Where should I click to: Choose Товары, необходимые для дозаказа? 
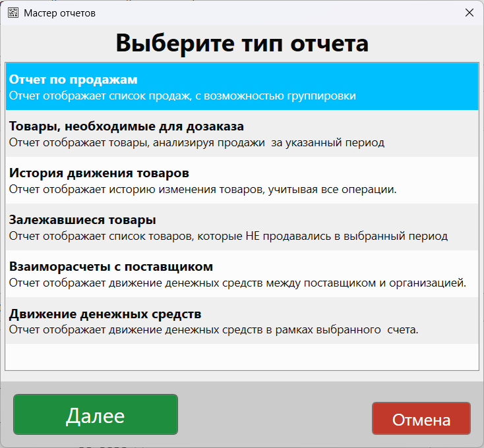pyautogui.click(x=127, y=126)
